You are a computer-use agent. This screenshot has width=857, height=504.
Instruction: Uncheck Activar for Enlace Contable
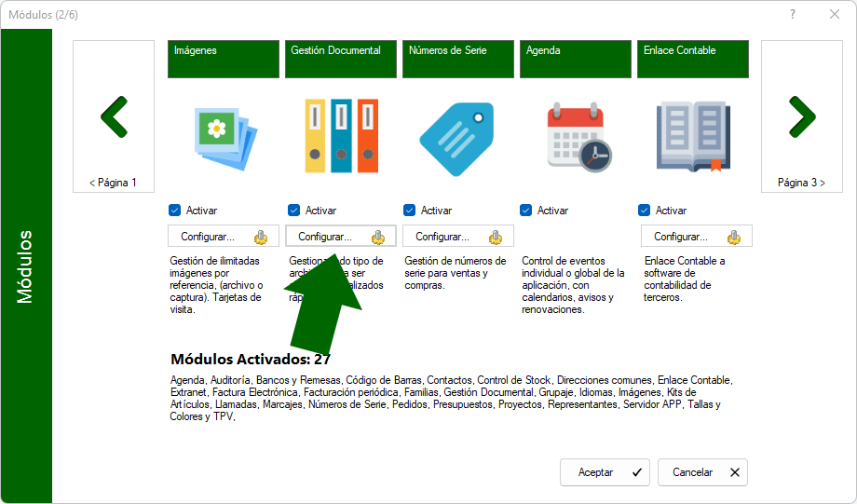[645, 211]
